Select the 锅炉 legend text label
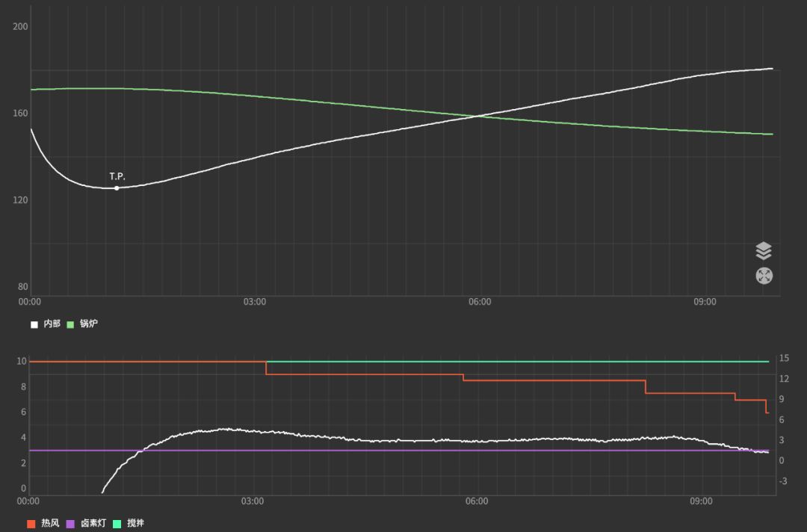This screenshot has width=807, height=532. (x=88, y=324)
